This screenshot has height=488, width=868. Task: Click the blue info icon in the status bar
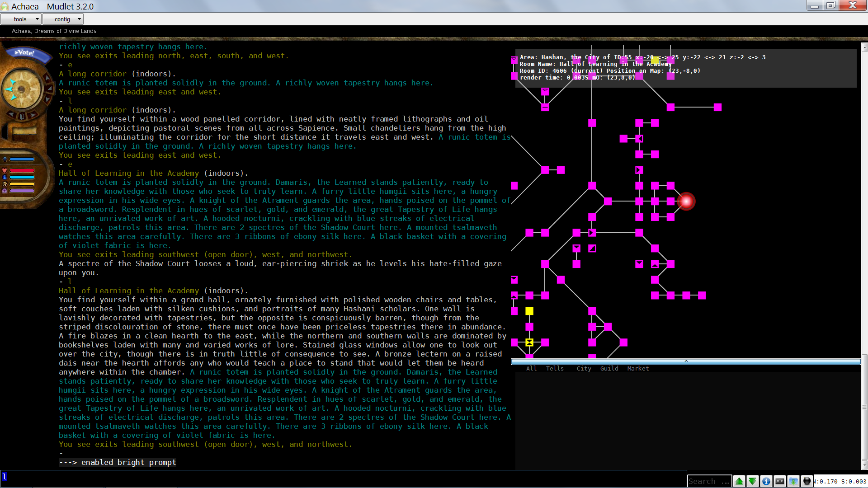(x=766, y=481)
